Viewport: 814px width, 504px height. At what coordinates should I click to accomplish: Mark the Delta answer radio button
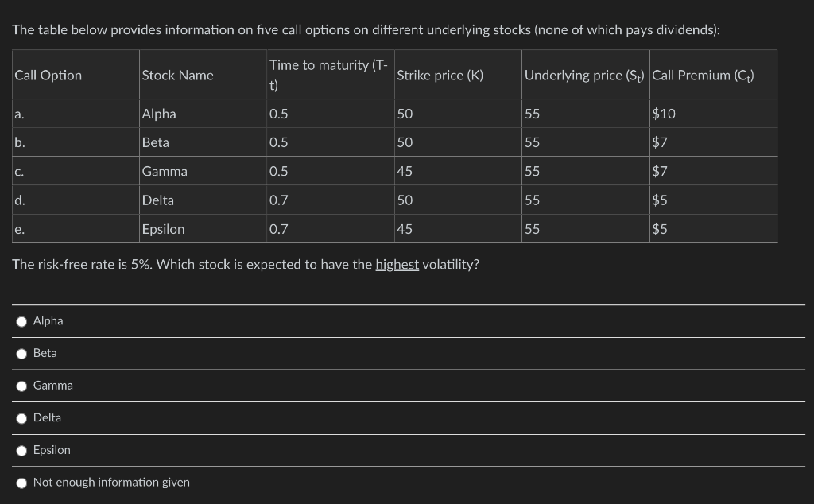tap(22, 418)
